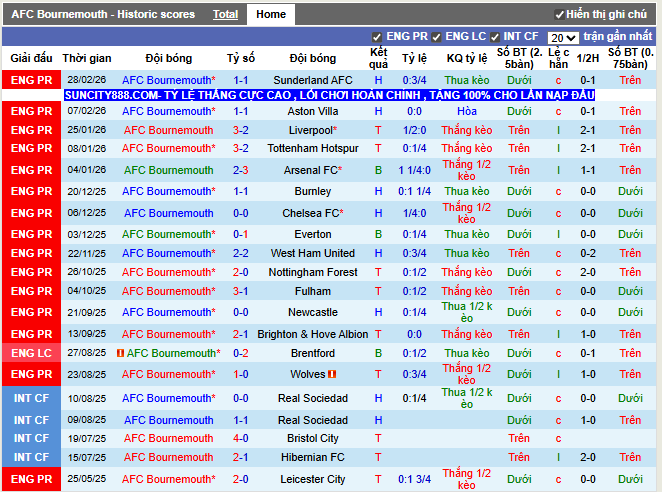
Task: Click the SUNCITY888.COM advertisement banner
Action: [330, 95]
